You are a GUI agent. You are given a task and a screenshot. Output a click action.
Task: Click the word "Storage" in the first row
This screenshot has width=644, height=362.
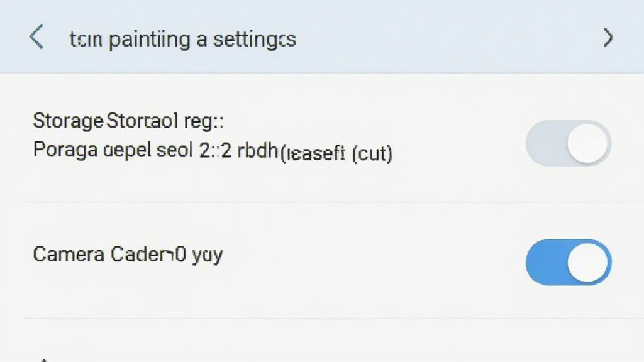[x=68, y=121]
